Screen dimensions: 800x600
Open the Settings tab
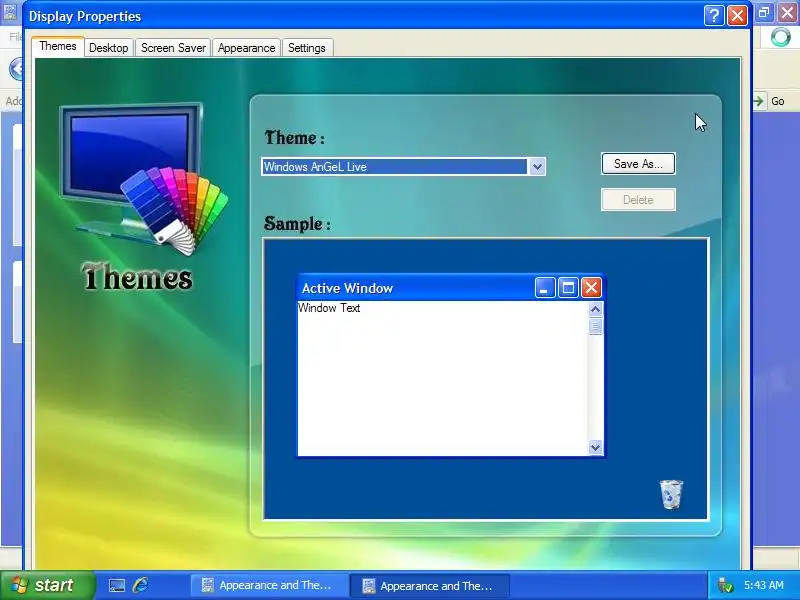[x=307, y=48]
